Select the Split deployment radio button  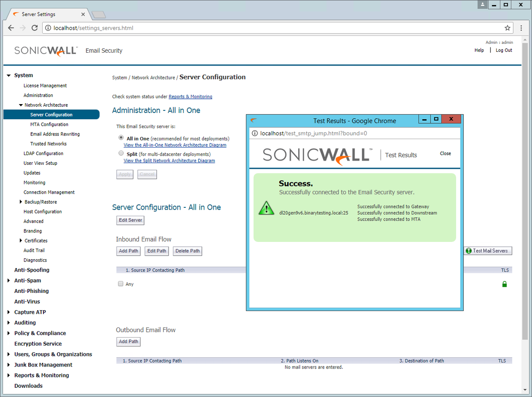click(121, 153)
